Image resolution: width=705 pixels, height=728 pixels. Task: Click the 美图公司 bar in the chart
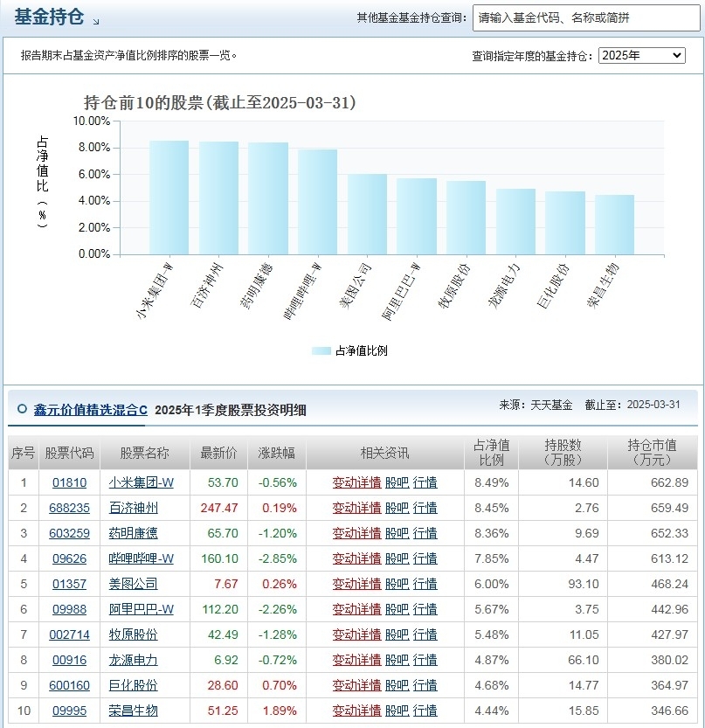point(367,214)
